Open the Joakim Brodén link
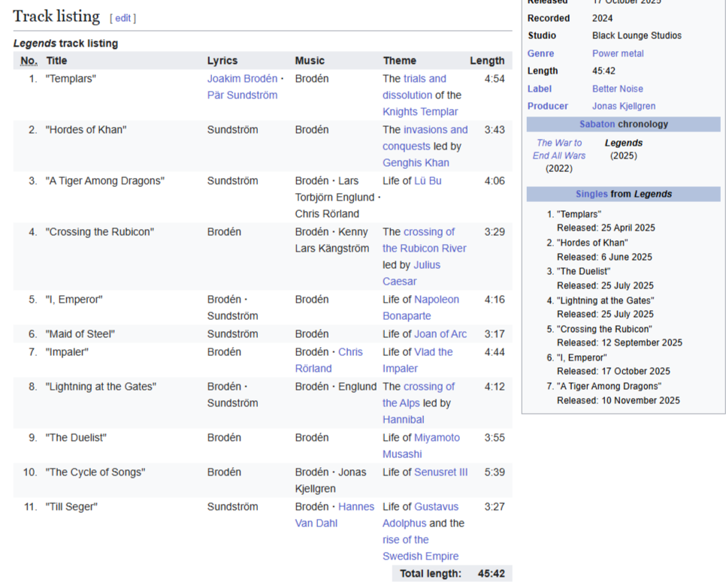Screen dimensions: 726x588 tap(242, 79)
